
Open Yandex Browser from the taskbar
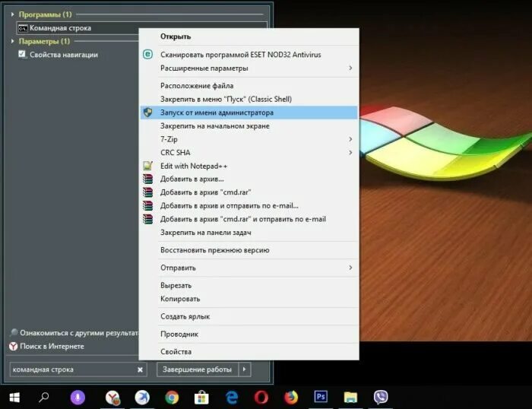(112, 397)
